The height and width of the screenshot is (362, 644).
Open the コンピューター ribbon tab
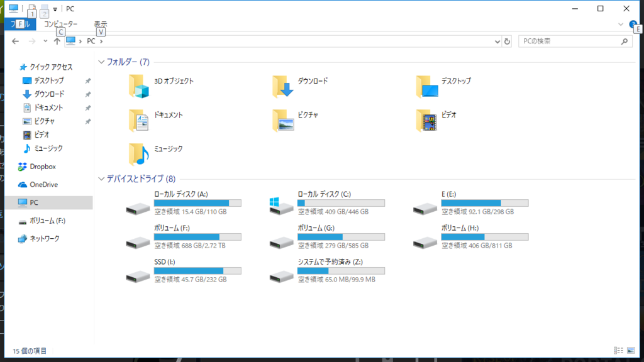pyautogui.click(x=61, y=25)
